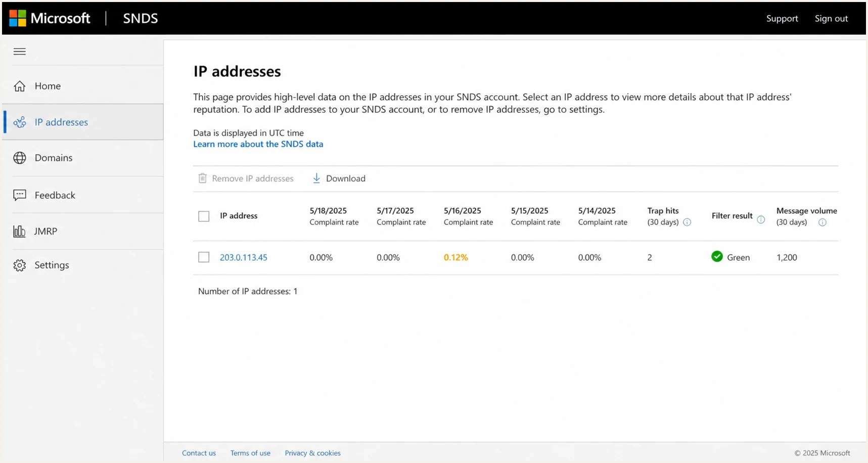Viewport: 868px width, 463px height.
Task: Click the IP address column header
Action: tap(239, 216)
